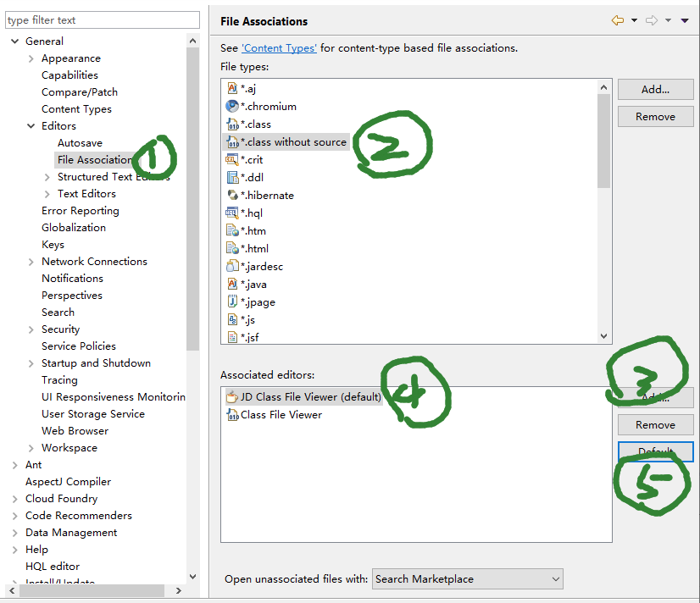Click the Class File Viewer icon

click(232, 415)
